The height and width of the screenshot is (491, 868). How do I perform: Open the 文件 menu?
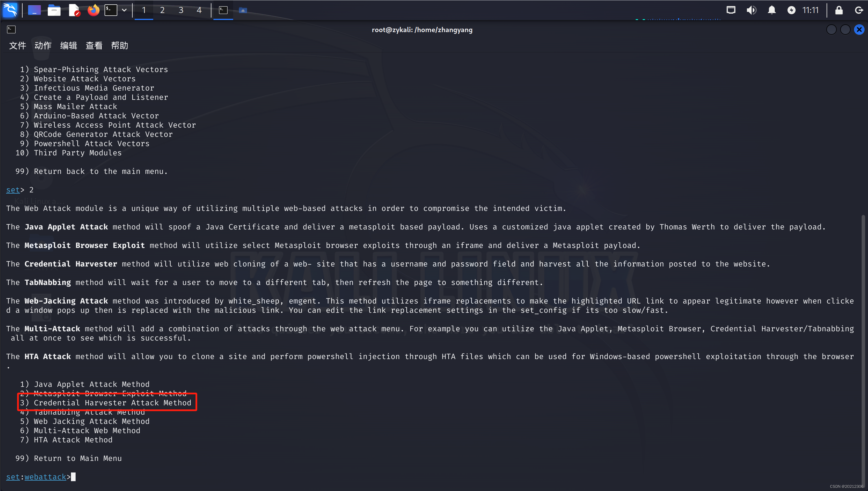click(x=18, y=45)
